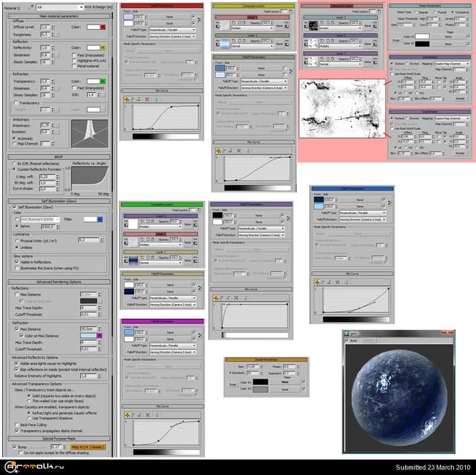Collapse the BRDF rollout

coord(59,157)
